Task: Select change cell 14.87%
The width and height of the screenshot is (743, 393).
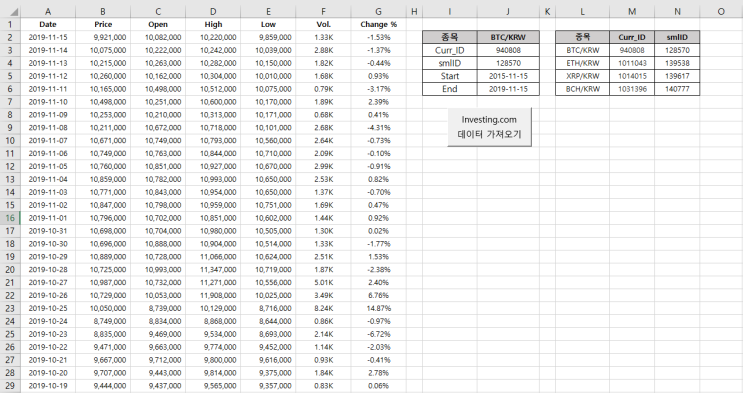Action: (378, 308)
